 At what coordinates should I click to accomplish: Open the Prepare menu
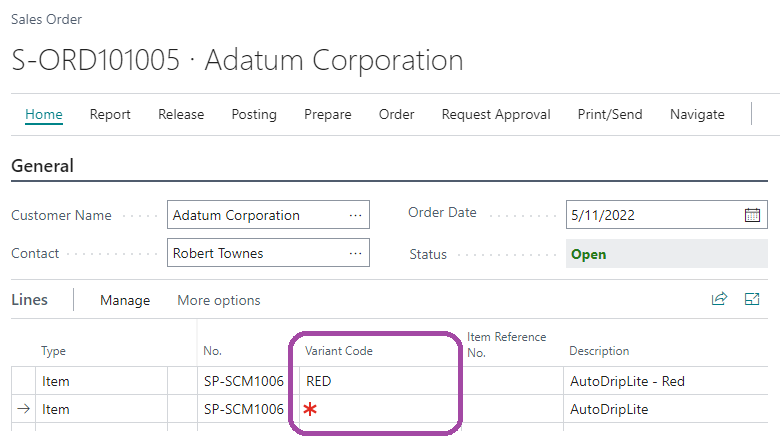click(328, 115)
